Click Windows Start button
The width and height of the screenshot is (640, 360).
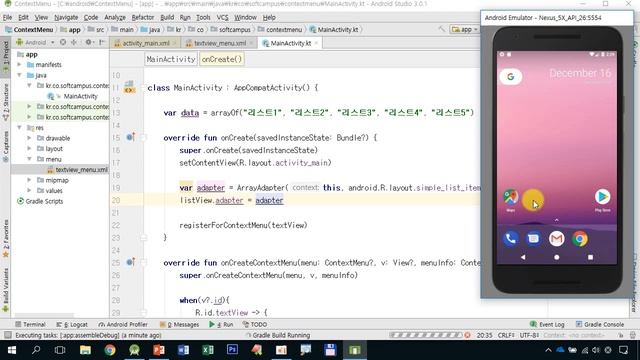12,350
